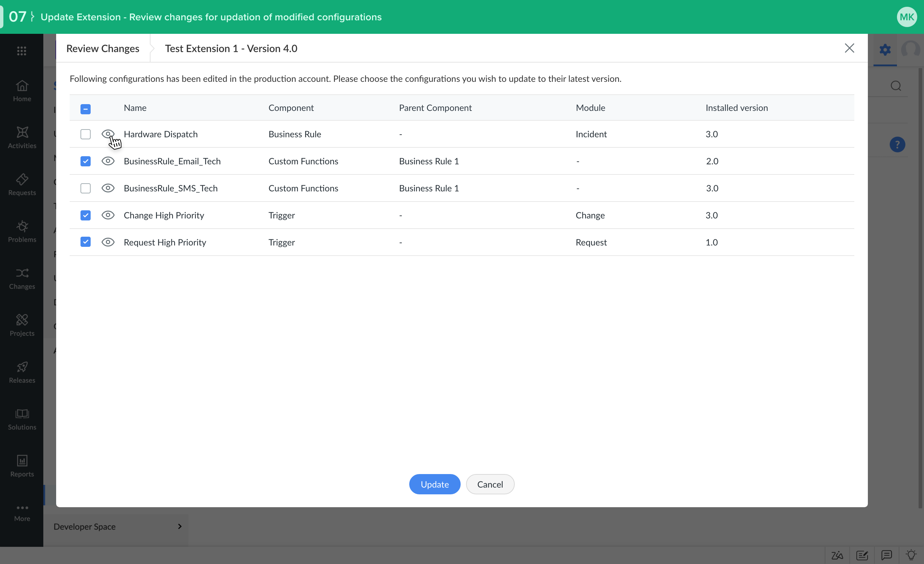The image size is (924, 564).
Task: Expand the Developer Space arrow
Action: tap(180, 526)
